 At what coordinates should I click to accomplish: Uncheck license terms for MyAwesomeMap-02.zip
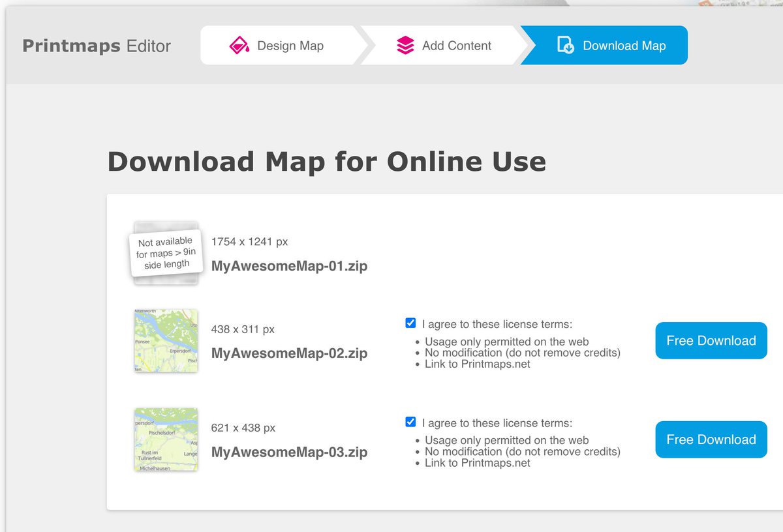coord(410,323)
